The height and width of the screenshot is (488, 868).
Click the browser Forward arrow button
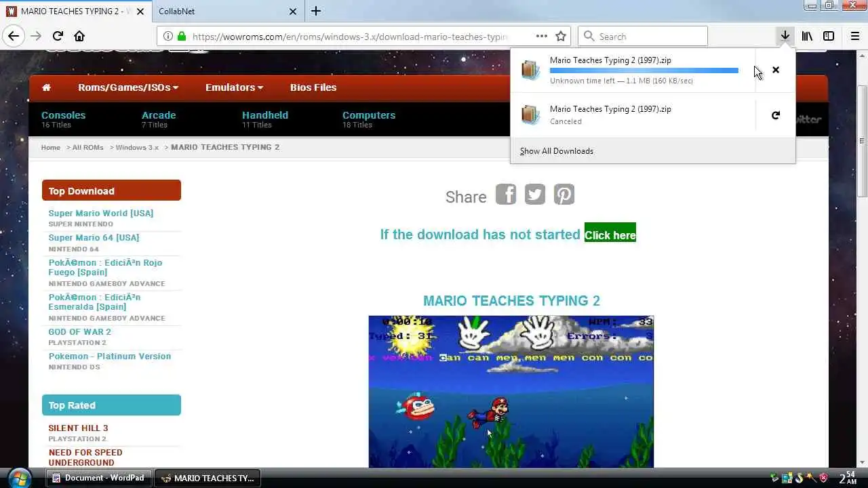pyautogui.click(x=36, y=36)
